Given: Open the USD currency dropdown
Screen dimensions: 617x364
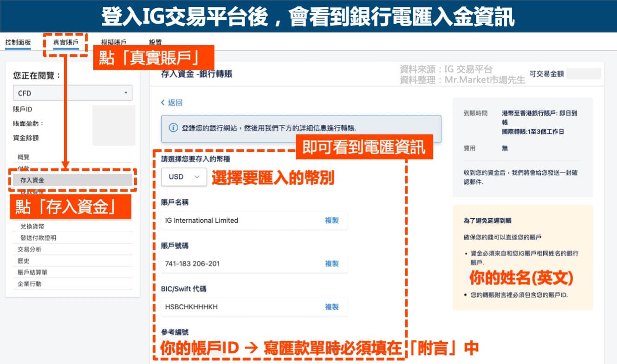Looking at the screenshot, I should tap(184, 176).
